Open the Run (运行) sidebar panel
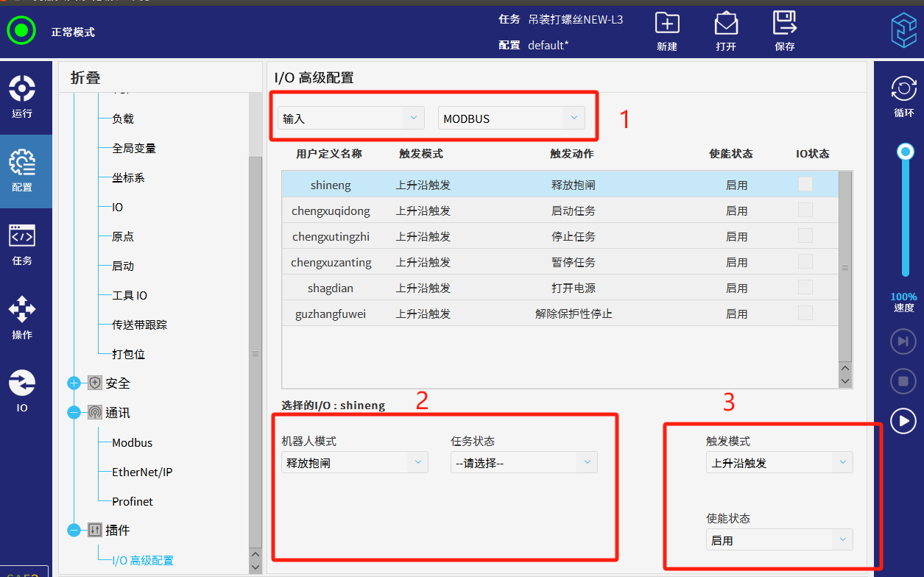Image resolution: width=924 pixels, height=577 pixels. [22, 97]
